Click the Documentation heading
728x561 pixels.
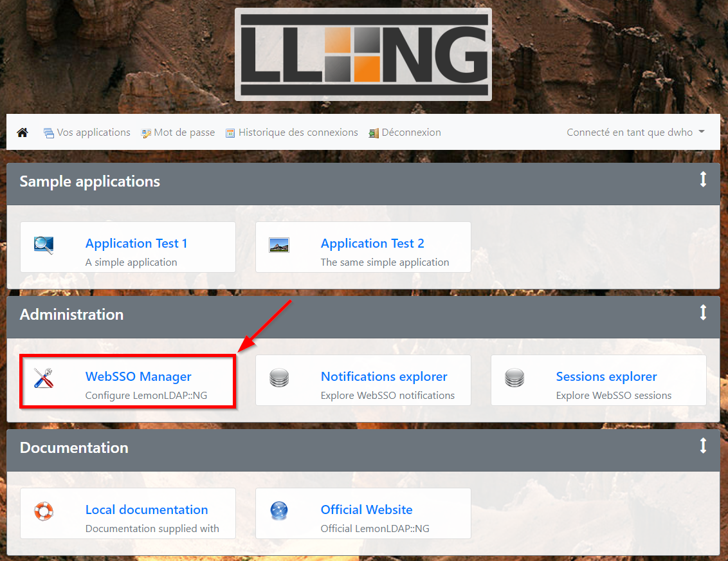(x=75, y=448)
